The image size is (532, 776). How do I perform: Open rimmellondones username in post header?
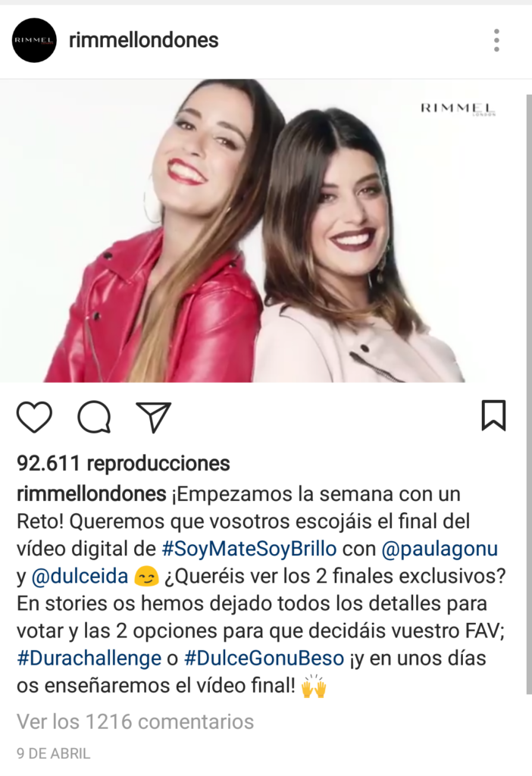[143, 40]
